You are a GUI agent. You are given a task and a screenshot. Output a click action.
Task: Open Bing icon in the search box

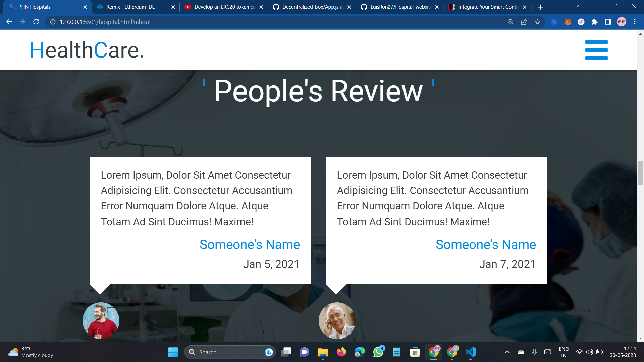pos(268,352)
